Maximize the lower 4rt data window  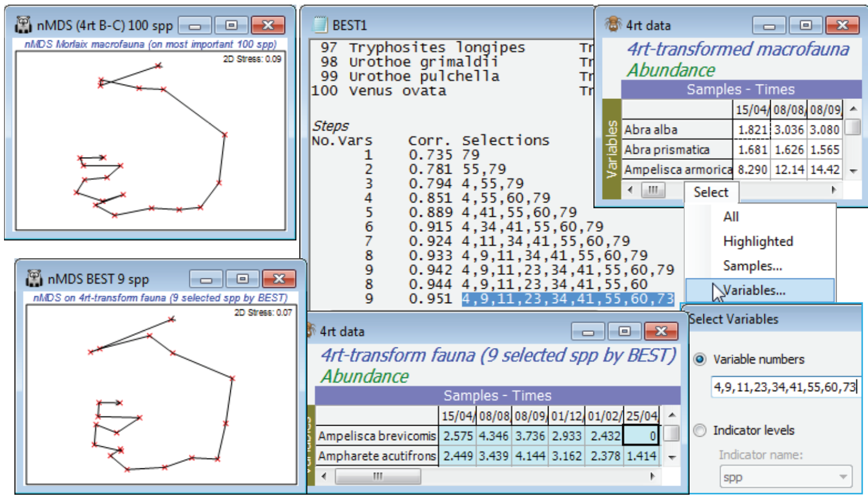(624, 331)
